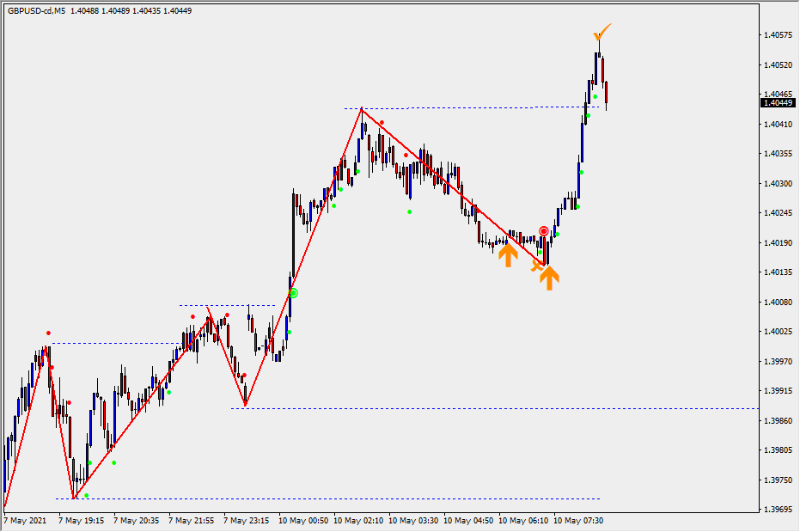Viewport: 800px width, 532px height.
Task: Click the latest candlestick at the right edge
Action: click(x=607, y=95)
